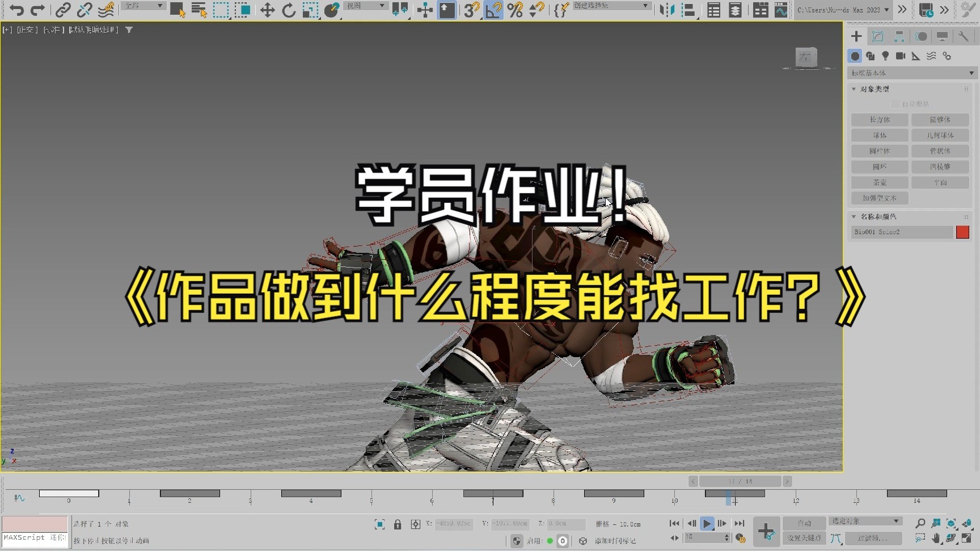Toggle the Window/Crossing selection icon
This screenshot has height=551, width=980.
(x=243, y=10)
